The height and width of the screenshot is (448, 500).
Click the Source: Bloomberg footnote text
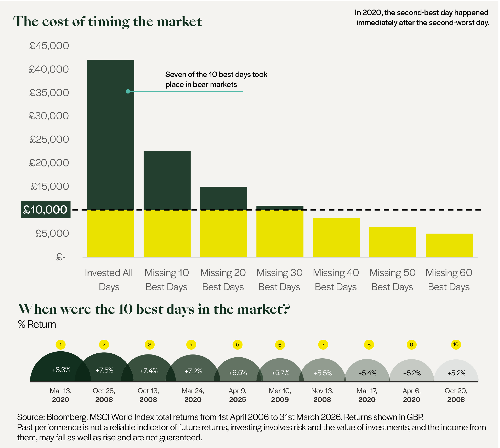click(220, 417)
